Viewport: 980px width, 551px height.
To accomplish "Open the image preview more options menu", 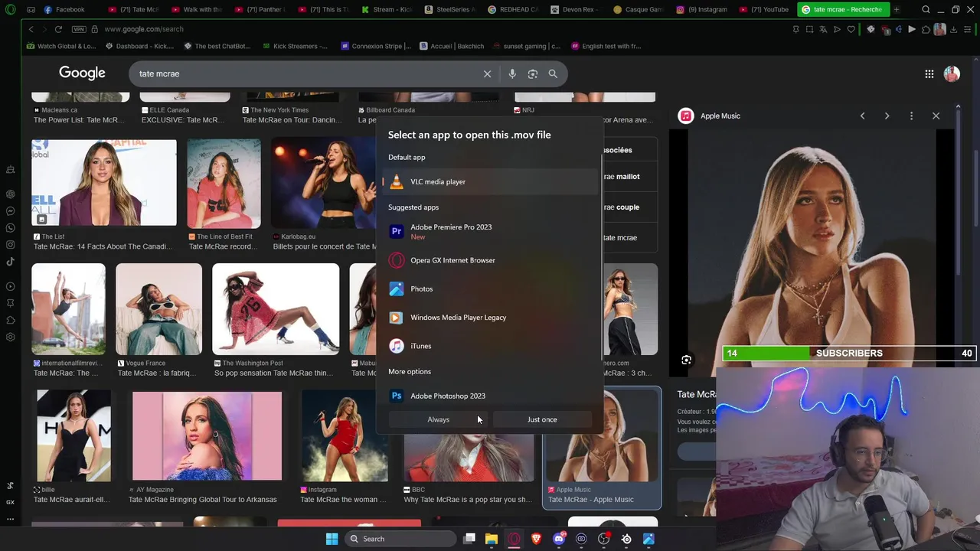I will click(911, 116).
